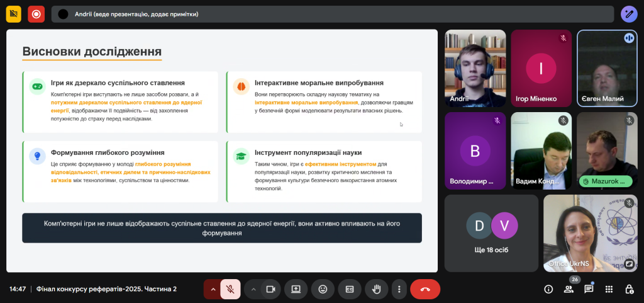Image resolution: width=644 pixels, height=303 pixels.
Task: Start screen sharing with the present button
Action: (296, 289)
